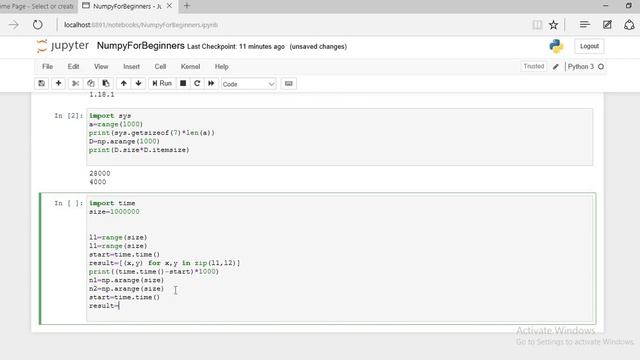Move selected cell up arrow
This screenshot has height=360, width=640.
click(x=124, y=83)
